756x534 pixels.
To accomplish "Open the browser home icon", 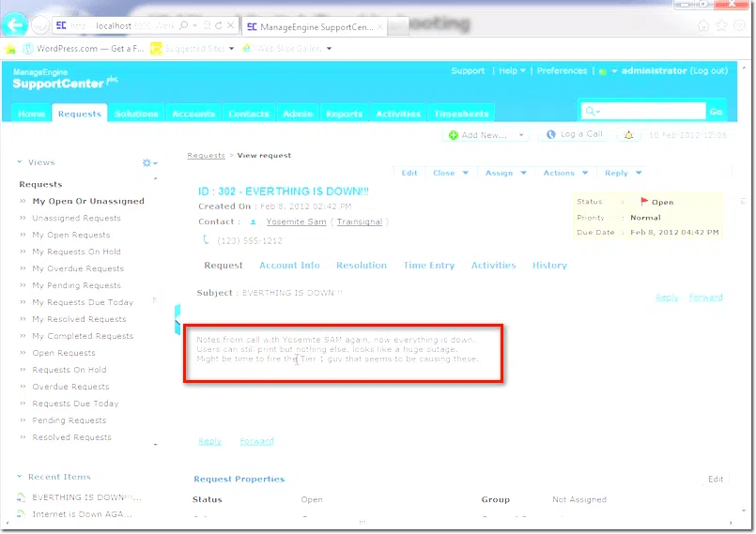I will click(703, 25).
